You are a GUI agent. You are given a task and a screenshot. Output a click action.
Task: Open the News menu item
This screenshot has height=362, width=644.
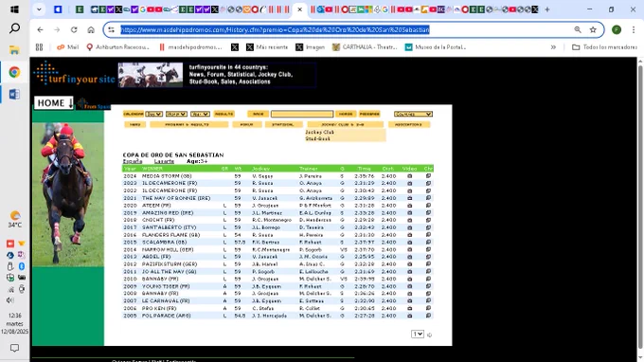tap(135, 124)
